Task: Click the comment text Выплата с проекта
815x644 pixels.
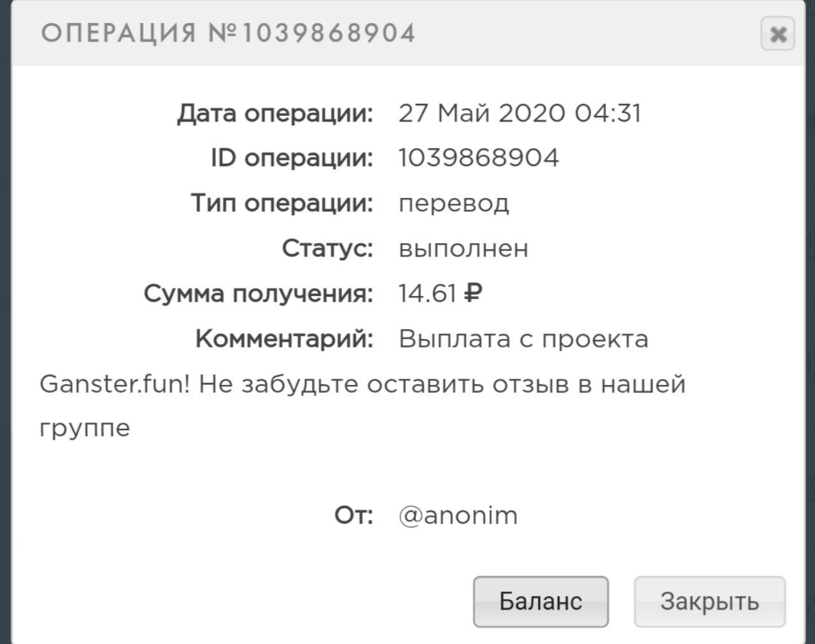Action: click(523, 339)
